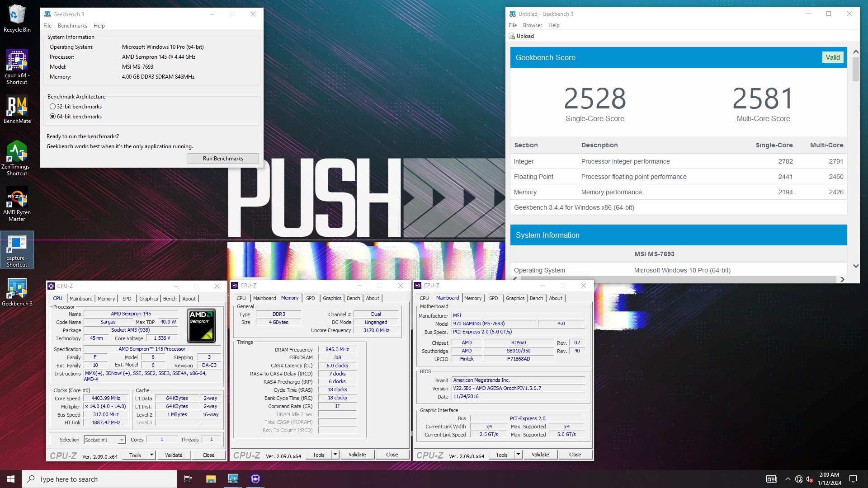Click Windows Start button

coord(11,479)
